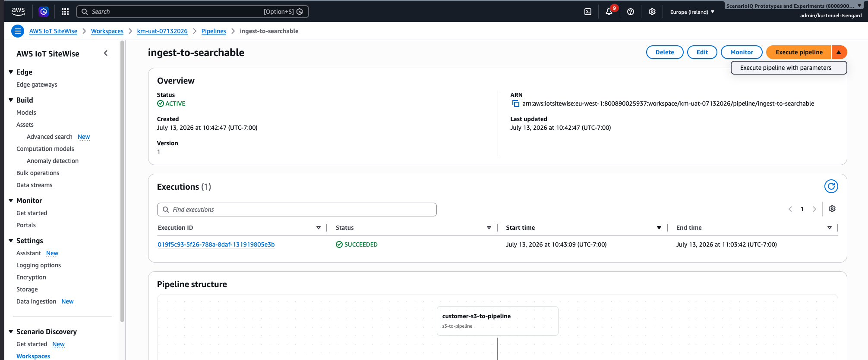The height and width of the screenshot is (360, 868).
Task: Open Data Ingestion in sidebar
Action: pos(36,301)
